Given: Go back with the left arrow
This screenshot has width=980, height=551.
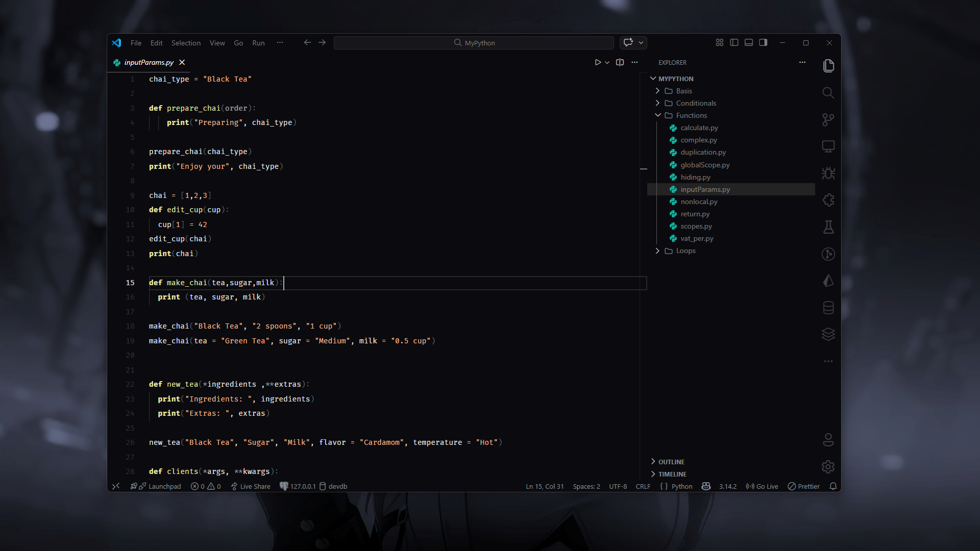Looking at the screenshot, I should [x=307, y=42].
